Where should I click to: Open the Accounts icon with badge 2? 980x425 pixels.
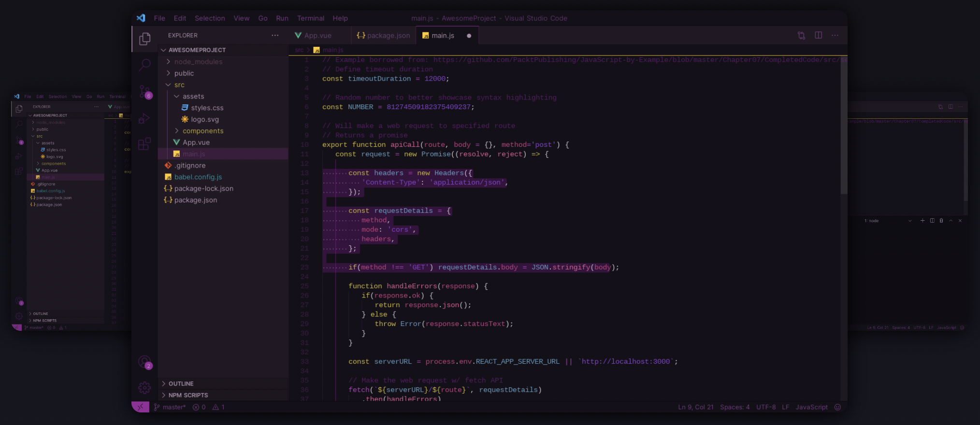pyautogui.click(x=145, y=362)
